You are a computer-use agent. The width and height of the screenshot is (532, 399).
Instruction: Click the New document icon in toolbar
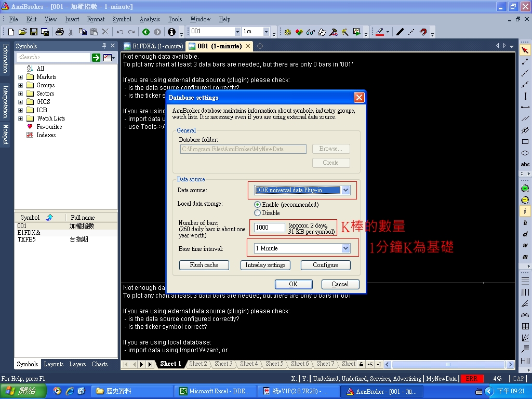(11, 32)
